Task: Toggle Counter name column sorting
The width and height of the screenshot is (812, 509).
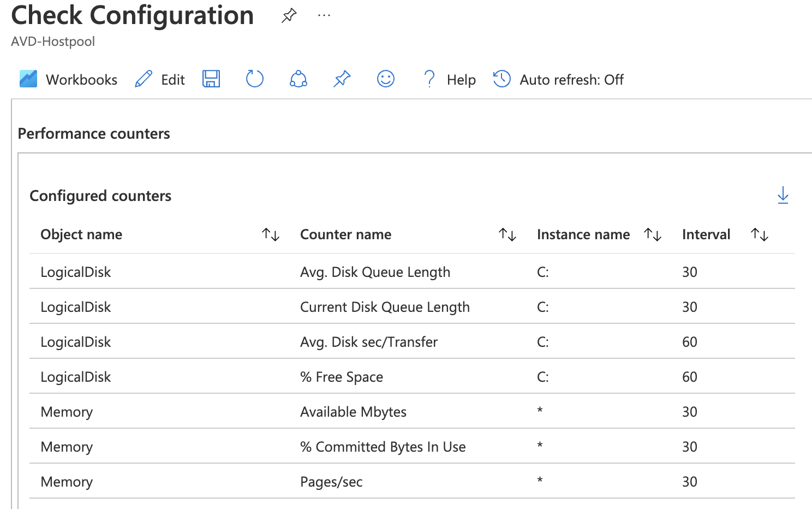Action: 507,234
